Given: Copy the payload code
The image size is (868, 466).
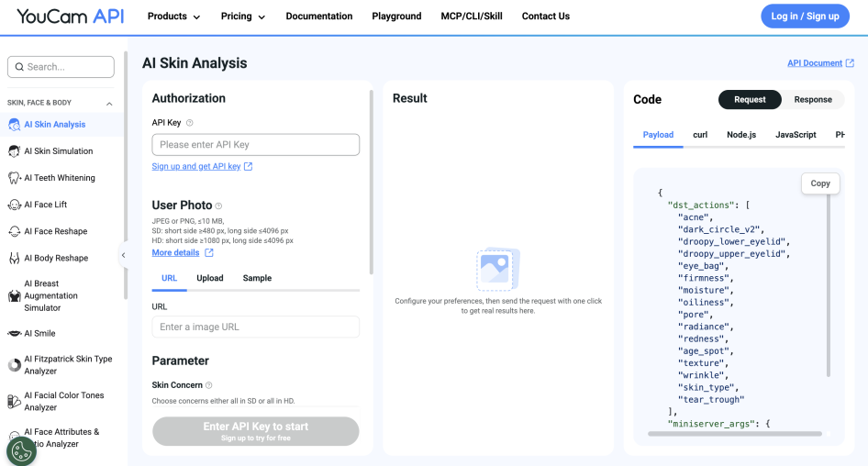Looking at the screenshot, I should [x=820, y=183].
